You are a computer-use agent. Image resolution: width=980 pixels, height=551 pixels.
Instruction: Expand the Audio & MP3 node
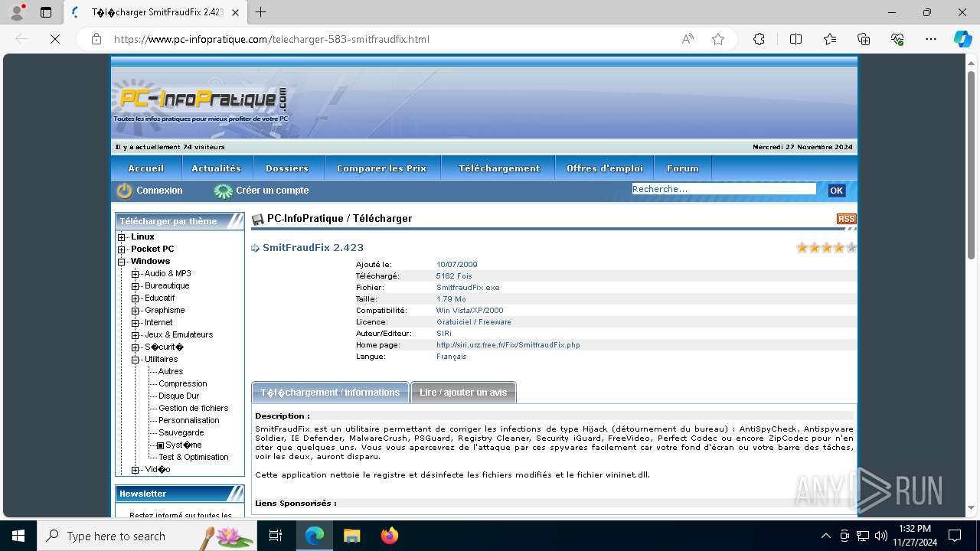pos(135,274)
